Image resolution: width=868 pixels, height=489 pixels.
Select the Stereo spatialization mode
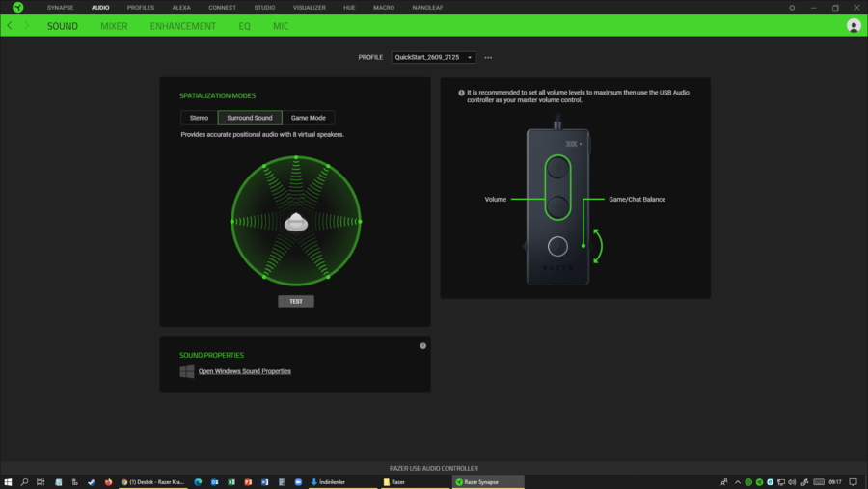coord(199,118)
